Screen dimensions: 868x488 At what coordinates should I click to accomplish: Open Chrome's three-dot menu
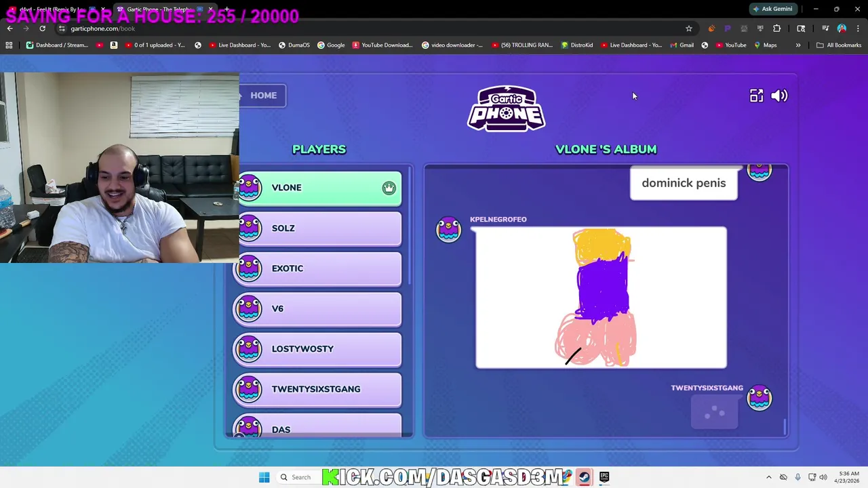coord(858,28)
